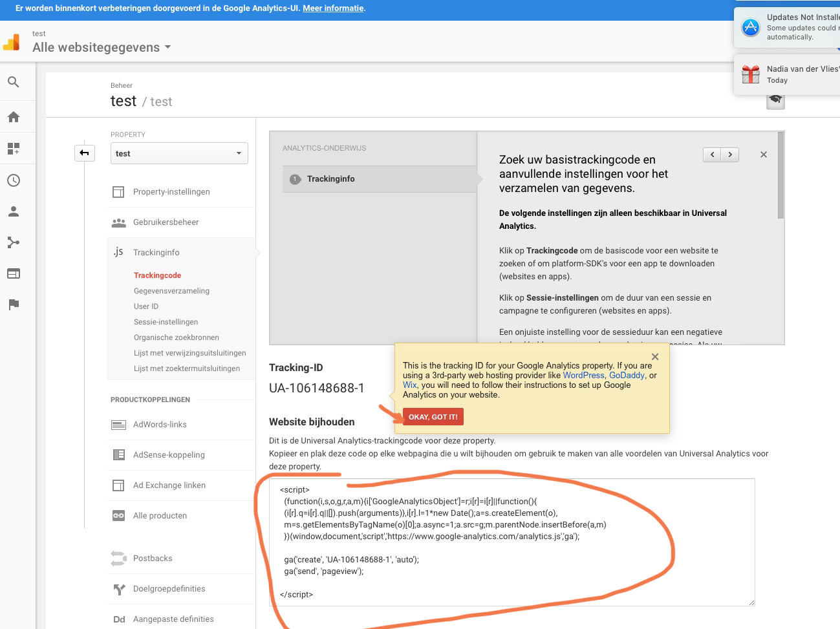Click the Doelgroepdefinities funnel icon
Viewport: 840px width, 629px height.
pyautogui.click(x=119, y=589)
